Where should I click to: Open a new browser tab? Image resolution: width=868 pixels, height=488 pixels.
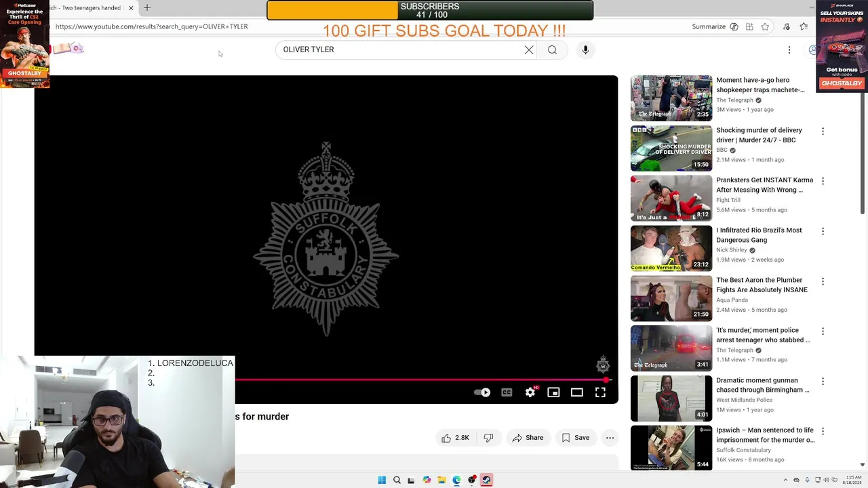coord(147,7)
